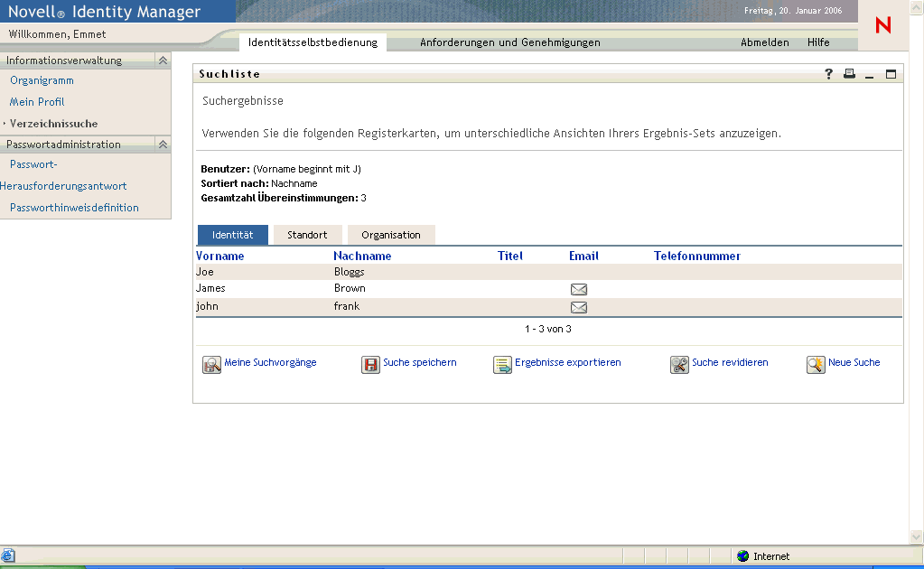The image size is (924, 569).
Task: Open the Identitätsselbstbedienung tab
Action: coord(313,42)
